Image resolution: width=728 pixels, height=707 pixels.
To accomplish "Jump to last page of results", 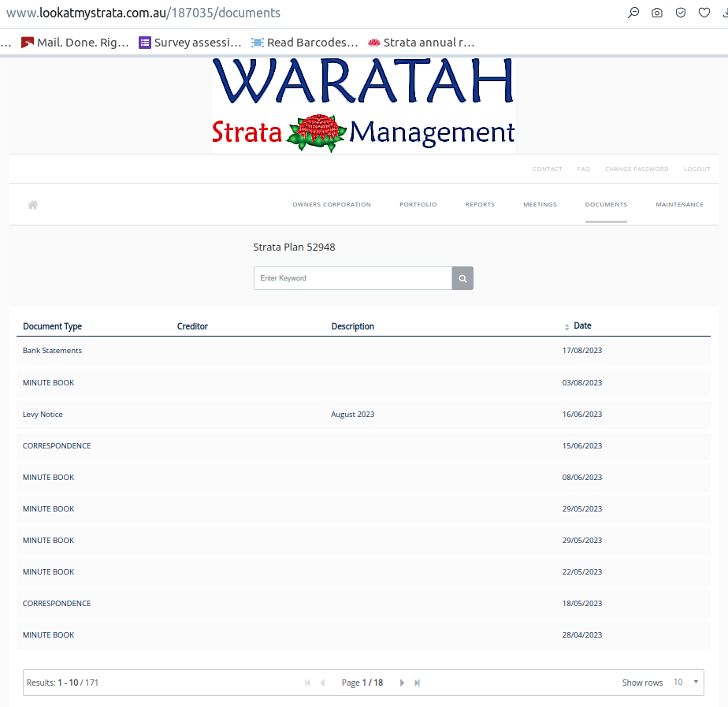I will [418, 683].
